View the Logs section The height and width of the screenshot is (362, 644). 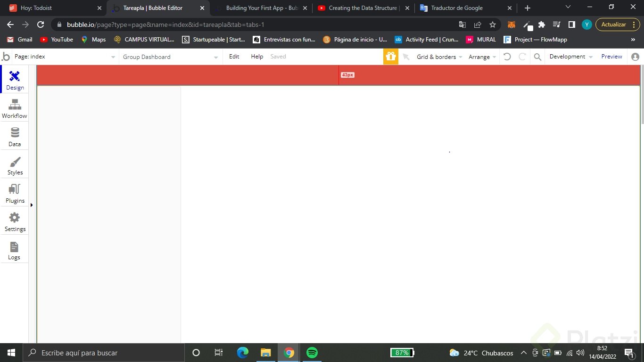click(x=15, y=249)
